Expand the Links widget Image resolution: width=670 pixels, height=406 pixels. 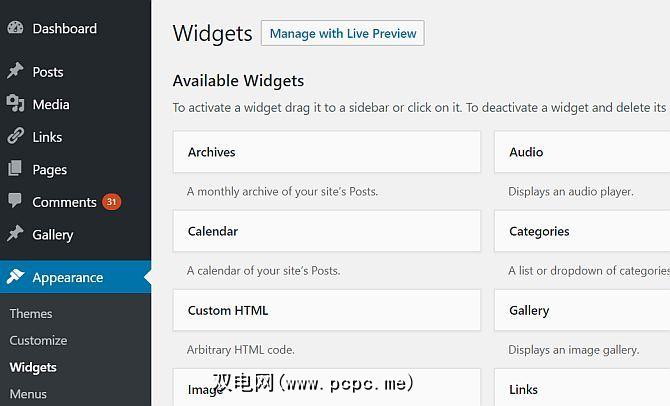pyautogui.click(x=582, y=388)
